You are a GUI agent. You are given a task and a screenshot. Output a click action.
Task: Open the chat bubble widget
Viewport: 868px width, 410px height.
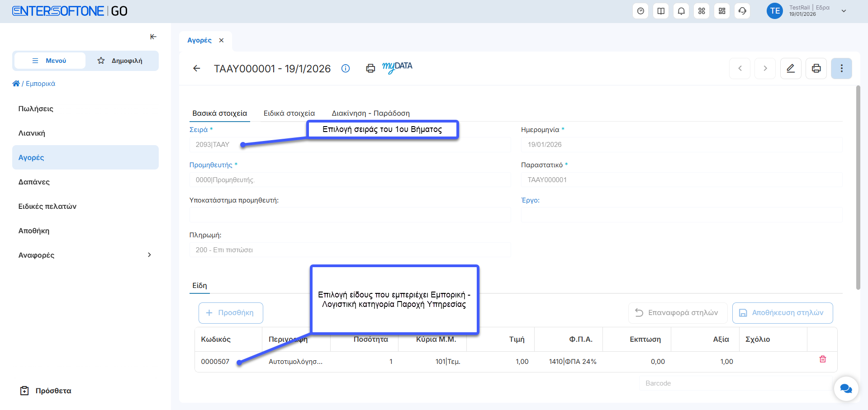(846, 388)
